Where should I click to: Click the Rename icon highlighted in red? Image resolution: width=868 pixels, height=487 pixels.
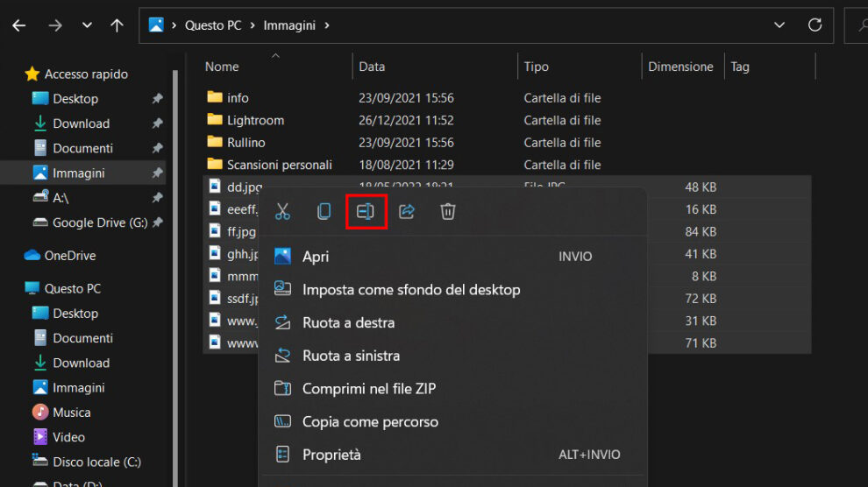[x=366, y=211]
